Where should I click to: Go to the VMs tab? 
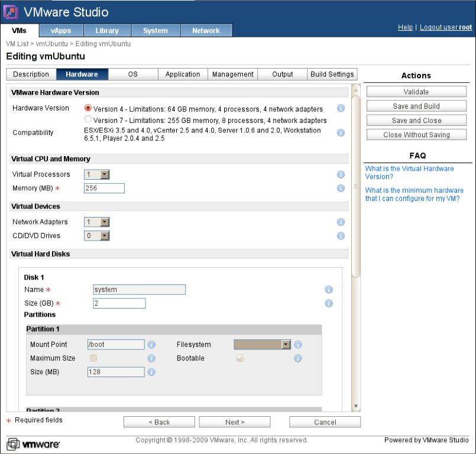tap(20, 31)
